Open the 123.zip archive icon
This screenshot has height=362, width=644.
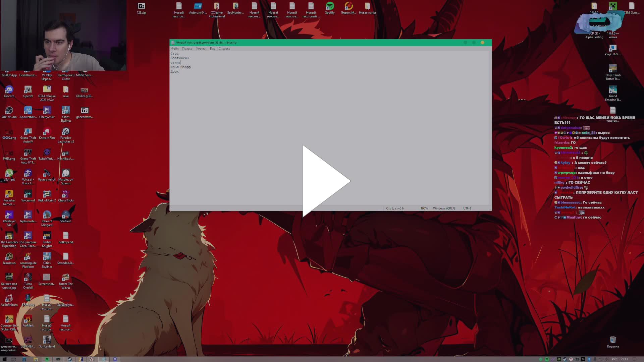coord(141,6)
